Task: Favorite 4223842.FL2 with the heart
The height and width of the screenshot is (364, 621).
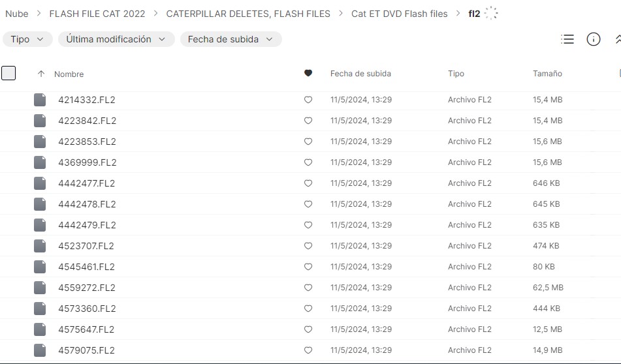Action: coord(308,121)
